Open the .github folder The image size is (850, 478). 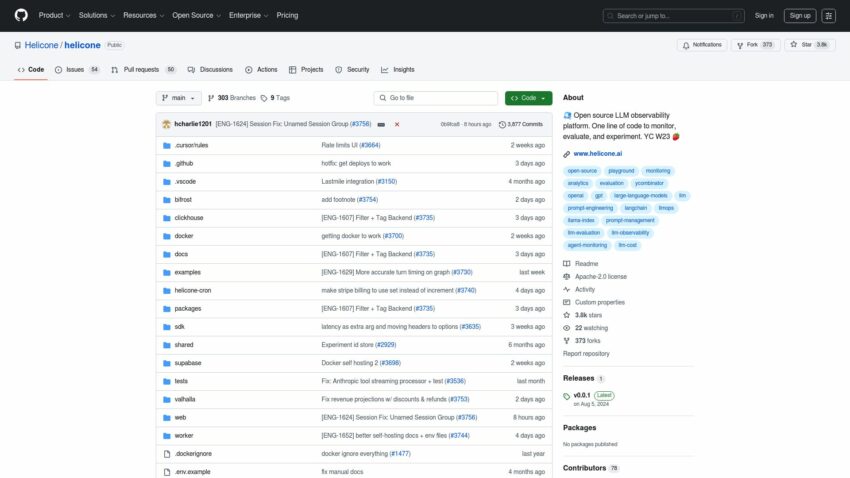[x=184, y=163]
